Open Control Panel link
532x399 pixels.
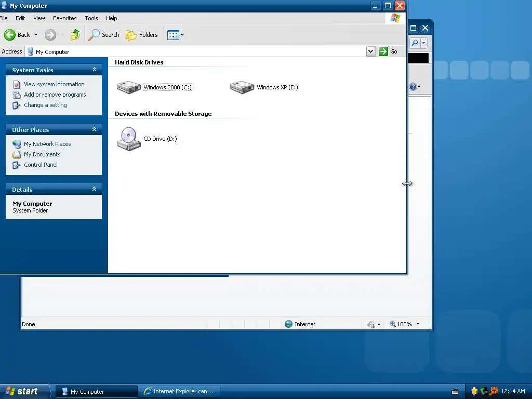pyautogui.click(x=41, y=165)
